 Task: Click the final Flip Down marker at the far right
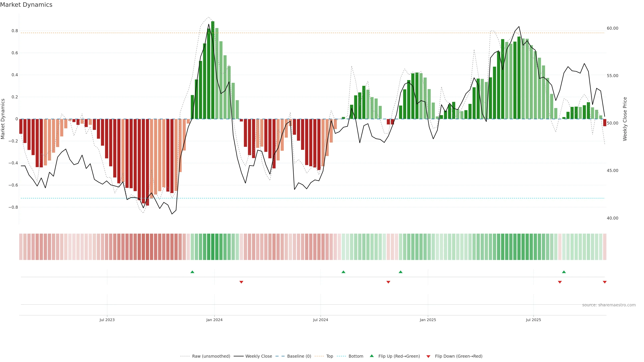(604, 282)
